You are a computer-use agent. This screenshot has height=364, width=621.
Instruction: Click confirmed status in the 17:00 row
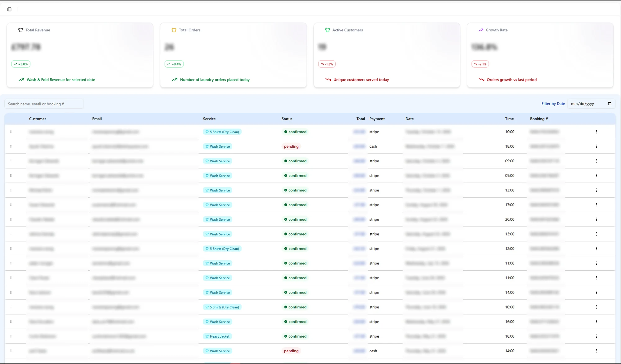point(295,205)
